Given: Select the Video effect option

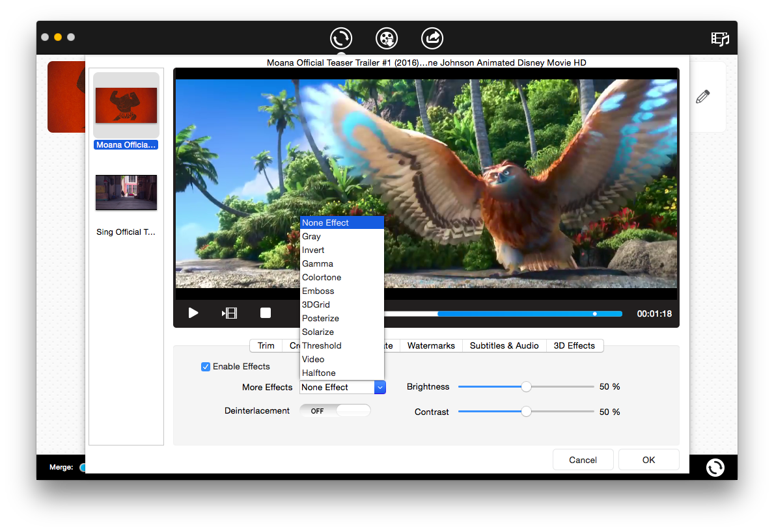Looking at the screenshot, I should (342, 360).
